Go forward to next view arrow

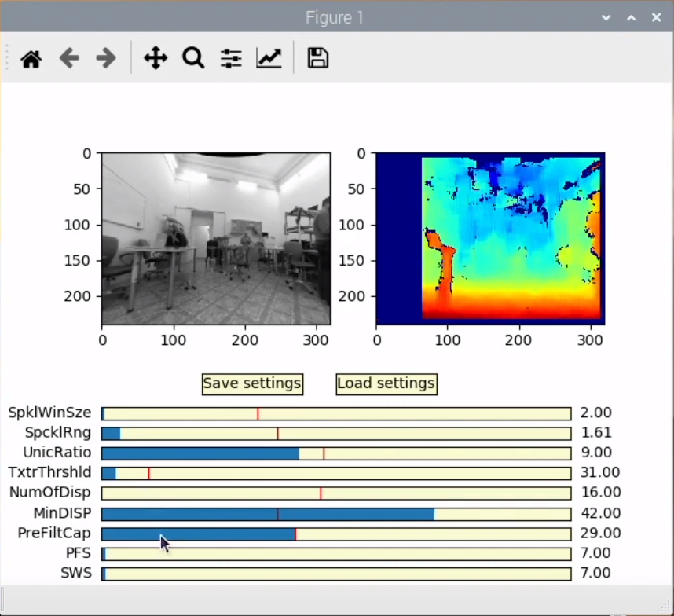[x=106, y=58]
